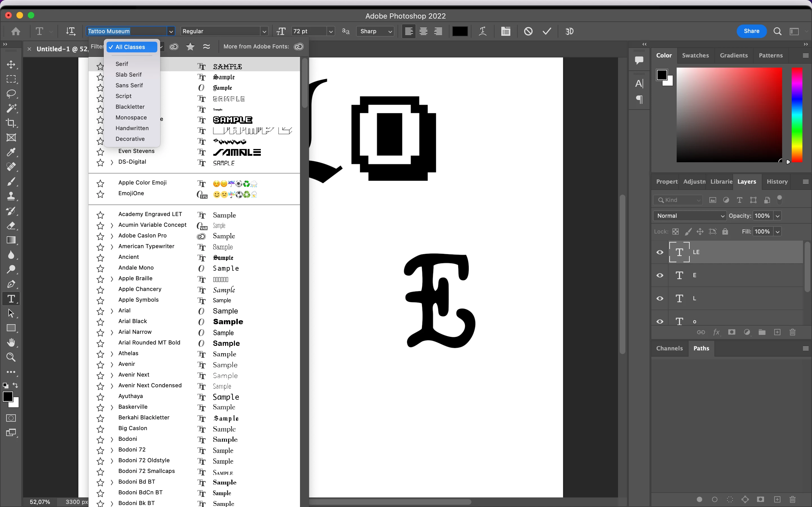Select the Crop tool
Image resolution: width=812 pixels, height=507 pixels.
point(11,123)
